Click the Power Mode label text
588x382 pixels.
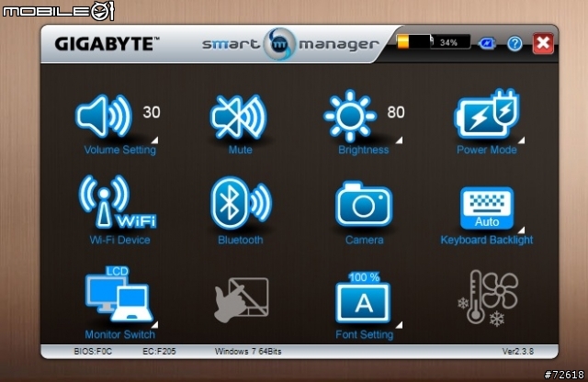(x=487, y=150)
